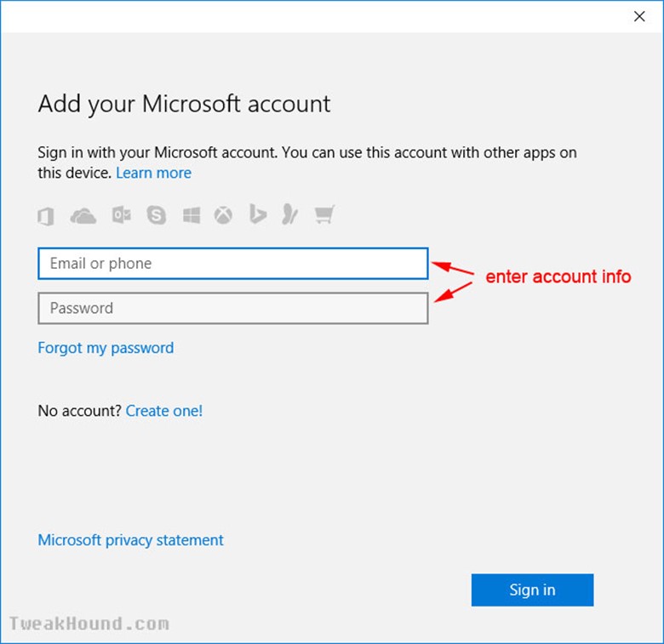Click the Sign in button

click(x=532, y=590)
